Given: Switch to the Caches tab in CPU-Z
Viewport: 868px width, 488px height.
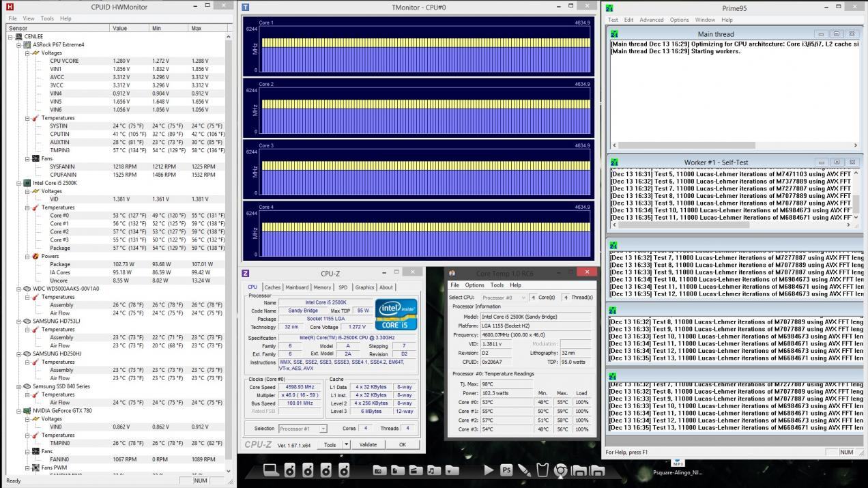Looking at the screenshot, I should pyautogui.click(x=272, y=287).
